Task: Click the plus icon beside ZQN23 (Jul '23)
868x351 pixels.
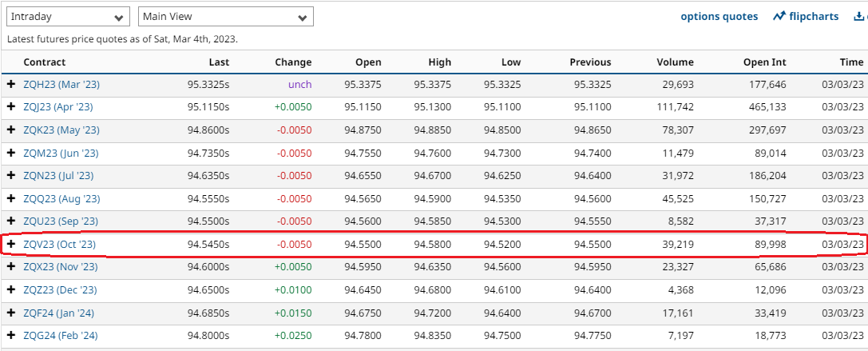Action: (11, 176)
